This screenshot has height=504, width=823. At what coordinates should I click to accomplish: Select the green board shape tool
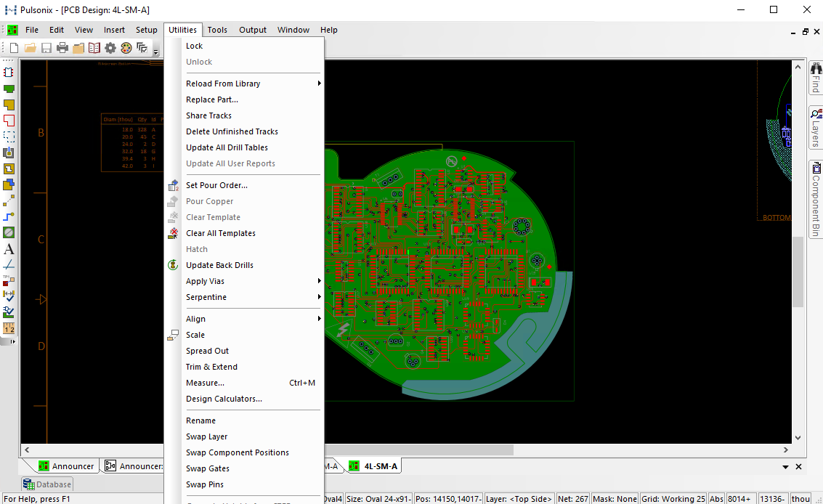9,89
